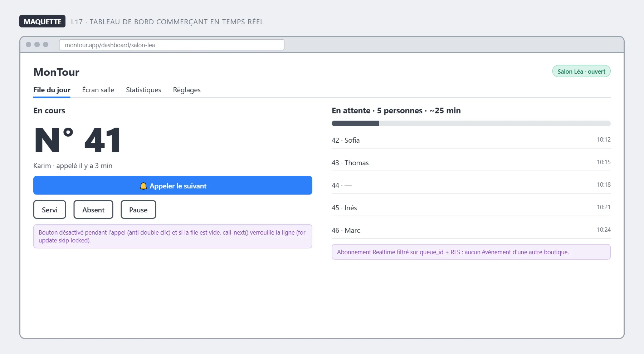Click the first grey browser window dot
Viewport: 644px width, 354px height.
click(28, 45)
